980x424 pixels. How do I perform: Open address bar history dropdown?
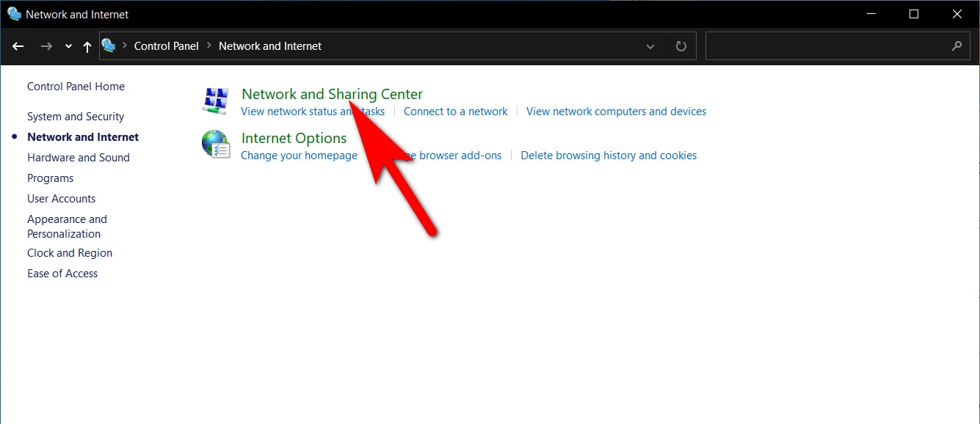[650, 46]
